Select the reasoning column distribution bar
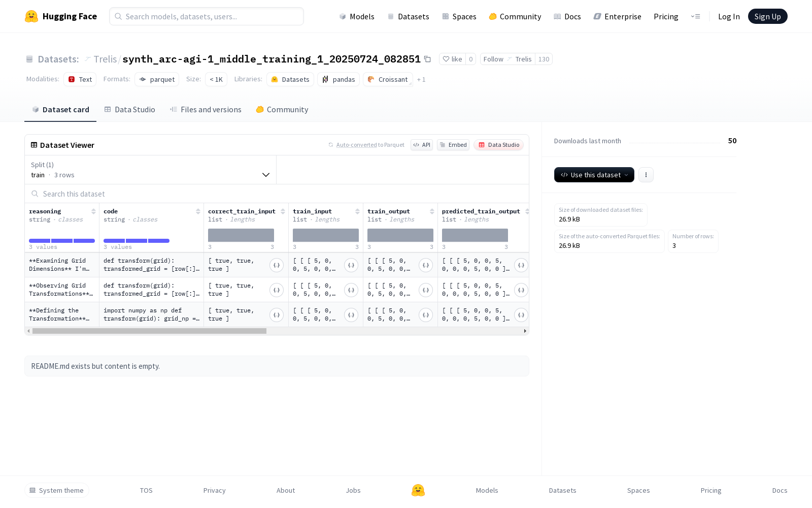The image size is (812, 508). click(x=62, y=241)
